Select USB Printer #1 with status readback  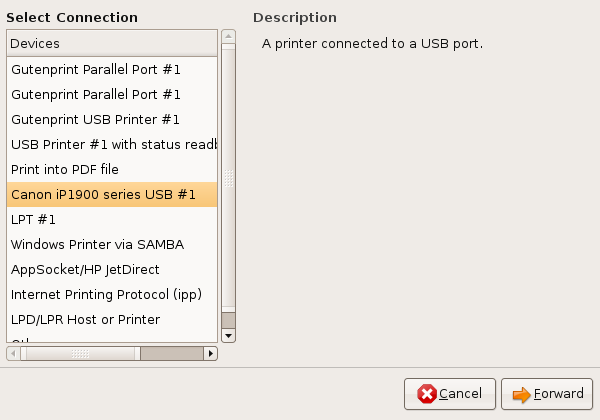113,144
